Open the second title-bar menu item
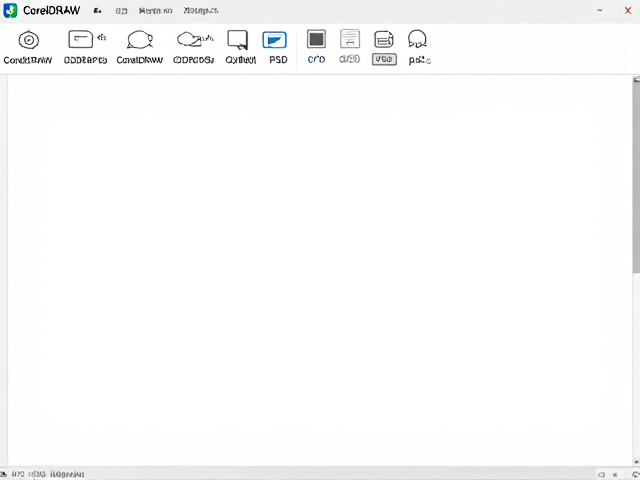The image size is (640, 480). point(121,11)
